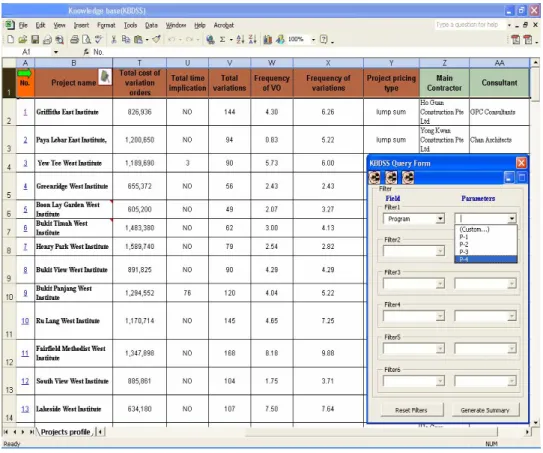This screenshot has height=453, width=543.
Task: Open project link 13 for Lakeside West Institute
Action: pyautogui.click(x=25, y=409)
